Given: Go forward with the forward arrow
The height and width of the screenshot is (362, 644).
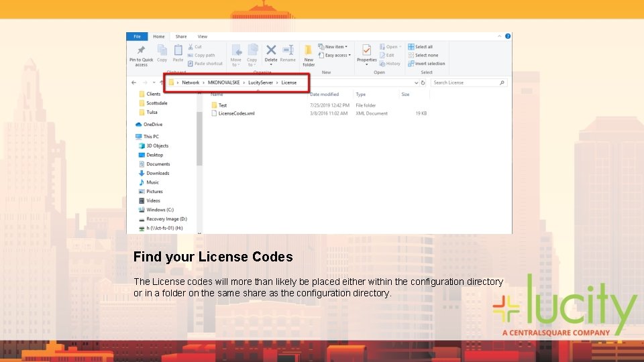Looking at the screenshot, I should click(145, 82).
